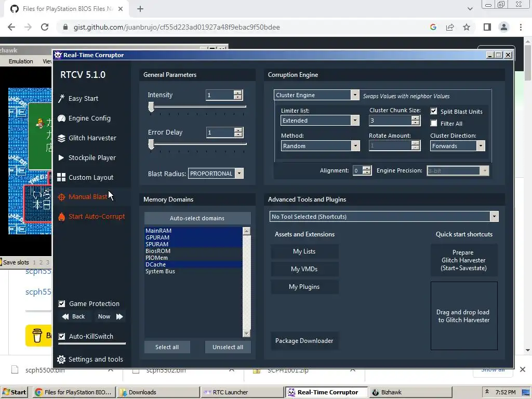Image resolution: width=532 pixels, height=399 pixels.
Task: Select BiosROM memory domain
Action: click(x=193, y=251)
